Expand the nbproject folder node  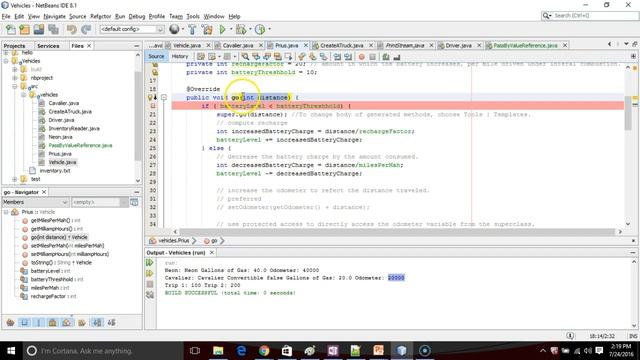(15, 78)
